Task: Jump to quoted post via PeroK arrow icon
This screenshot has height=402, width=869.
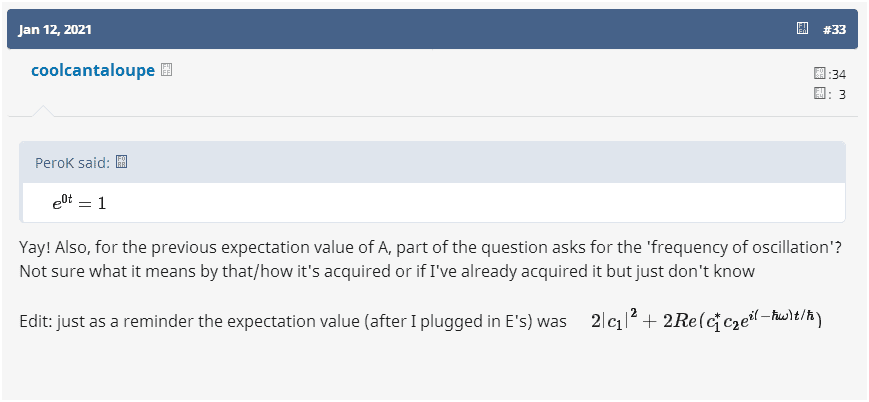Action: click(122, 162)
